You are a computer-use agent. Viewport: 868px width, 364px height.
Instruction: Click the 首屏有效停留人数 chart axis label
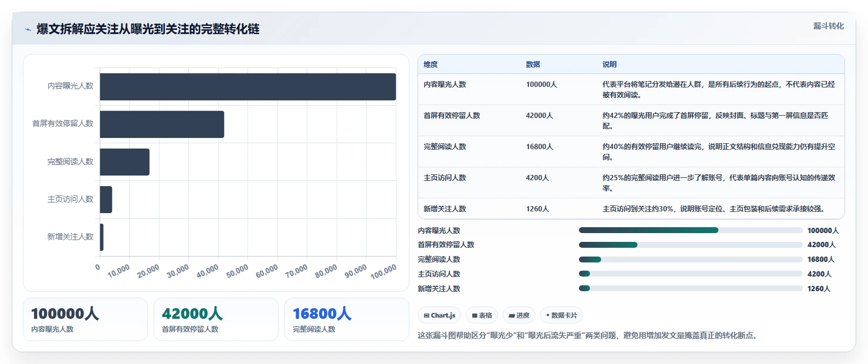coord(63,123)
